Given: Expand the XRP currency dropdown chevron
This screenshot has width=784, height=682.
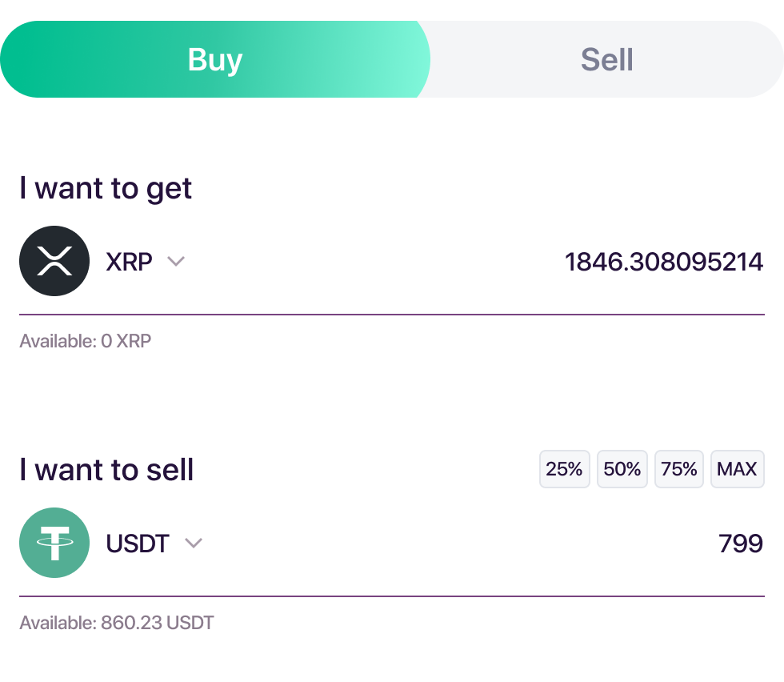Looking at the screenshot, I should 176,261.
